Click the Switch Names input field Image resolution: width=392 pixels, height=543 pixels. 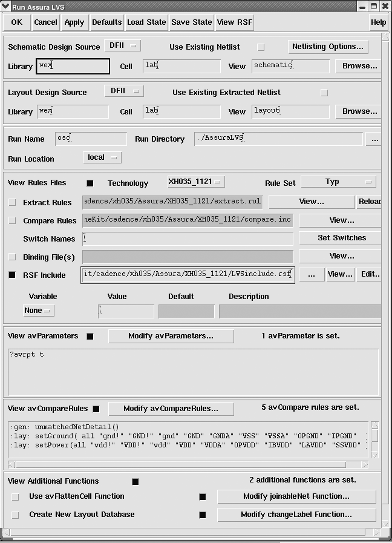[x=188, y=239]
